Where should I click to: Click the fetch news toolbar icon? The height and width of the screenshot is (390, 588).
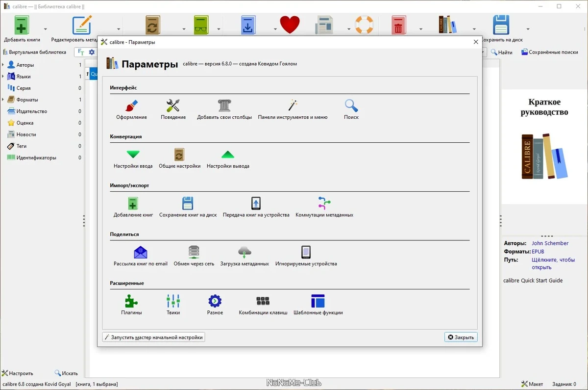(323, 26)
